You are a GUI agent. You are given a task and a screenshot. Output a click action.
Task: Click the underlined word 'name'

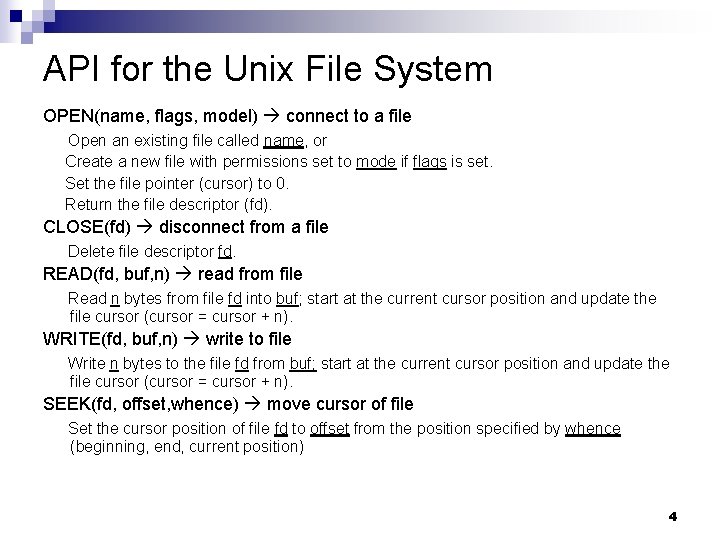coord(284,141)
